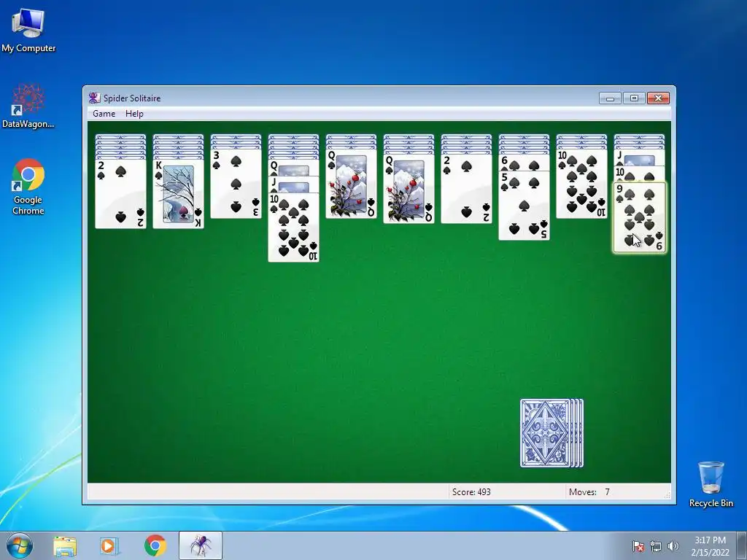This screenshot has width=747, height=560.
Task: Open the Help menu
Action: 134,114
